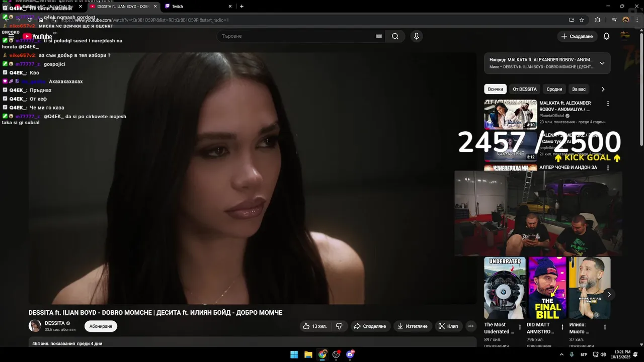Image resolution: width=644 pixels, height=362 pixels.
Task: Dislike the video with thumbs-down
Action: click(339, 326)
